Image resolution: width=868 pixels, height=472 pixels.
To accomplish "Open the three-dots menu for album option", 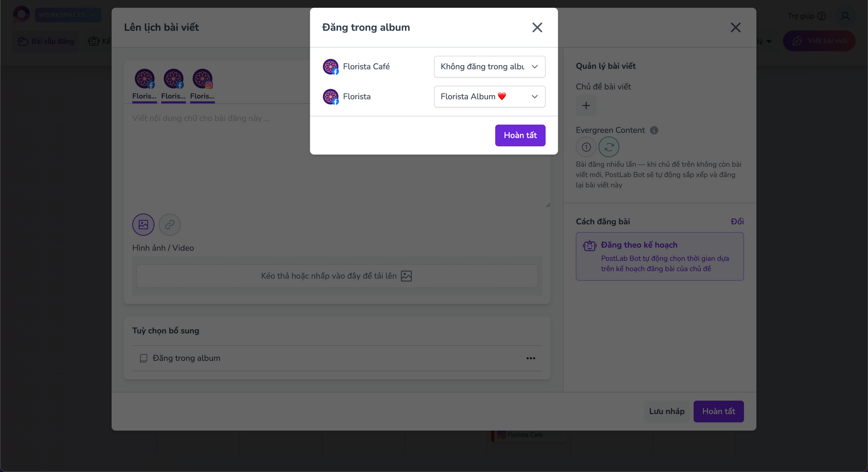I will click(531, 358).
